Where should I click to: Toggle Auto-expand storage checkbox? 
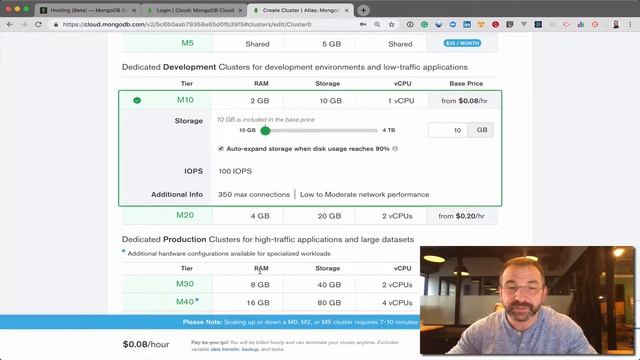(x=221, y=149)
